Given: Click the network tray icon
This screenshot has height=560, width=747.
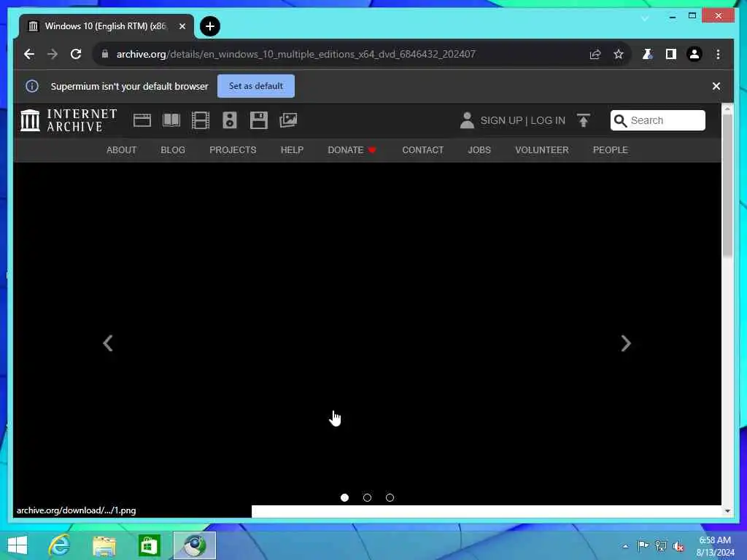Looking at the screenshot, I should coord(661,545).
